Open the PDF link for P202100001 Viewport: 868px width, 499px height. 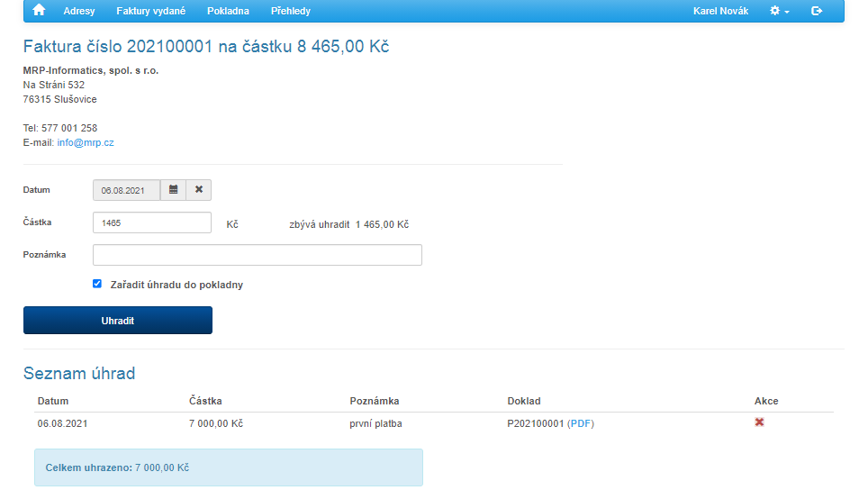[581, 423]
